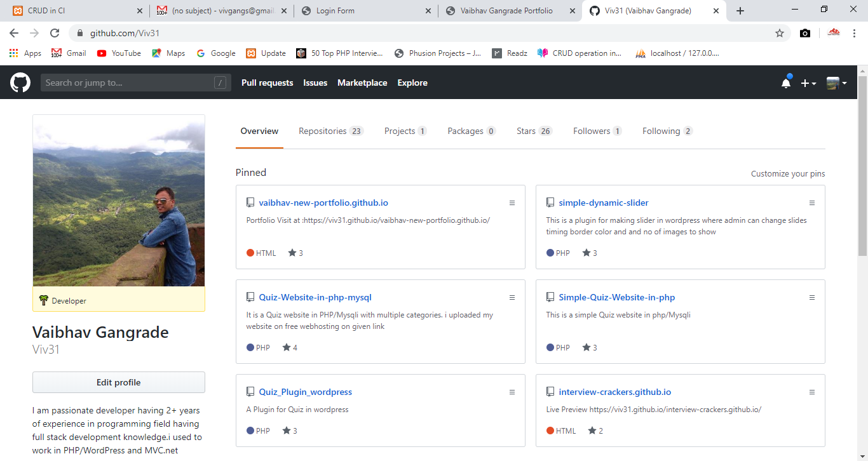Click Customize your pins link
The width and height of the screenshot is (868, 461).
click(x=788, y=173)
